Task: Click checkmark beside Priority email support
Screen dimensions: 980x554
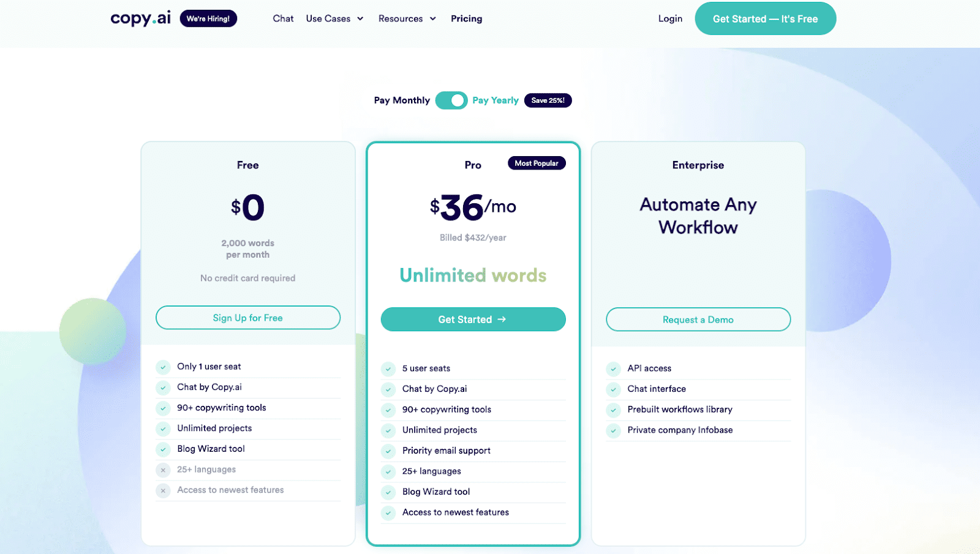Action: tap(388, 451)
